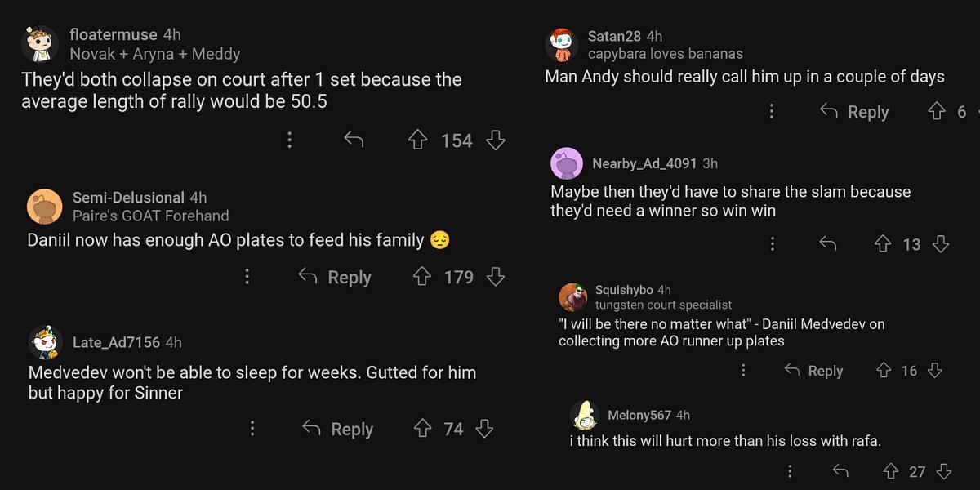Upvote Squishybo's runner up plates comment
The width and height of the screenshot is (980, 490).
tap(884, 371)
